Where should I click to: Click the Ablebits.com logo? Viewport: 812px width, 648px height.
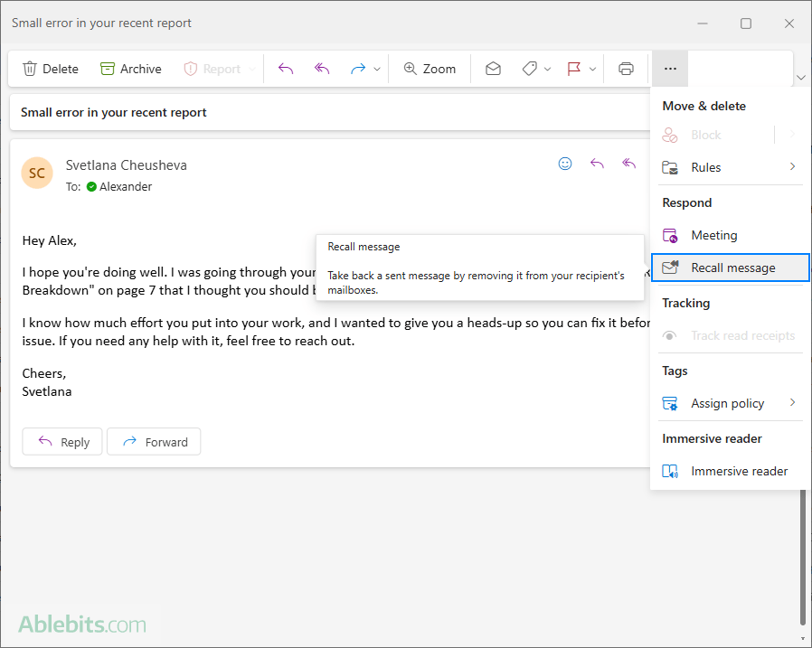(81, 624)
